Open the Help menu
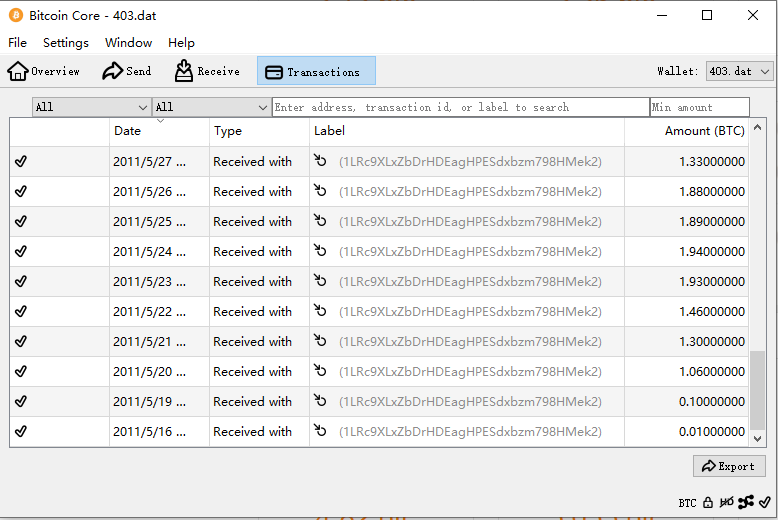Image resolution: width=778 pixels, height=520 pixels. [x=181, y=43]
